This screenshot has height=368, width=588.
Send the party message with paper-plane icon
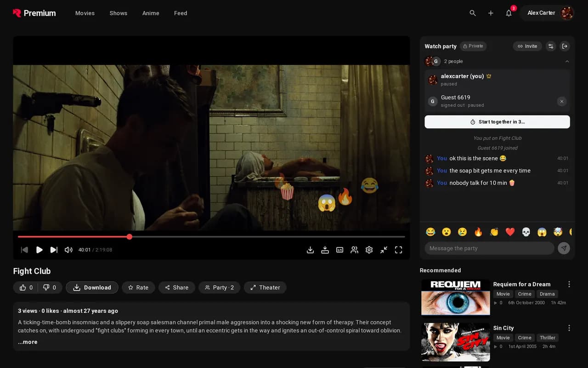(x=564, y=248)
